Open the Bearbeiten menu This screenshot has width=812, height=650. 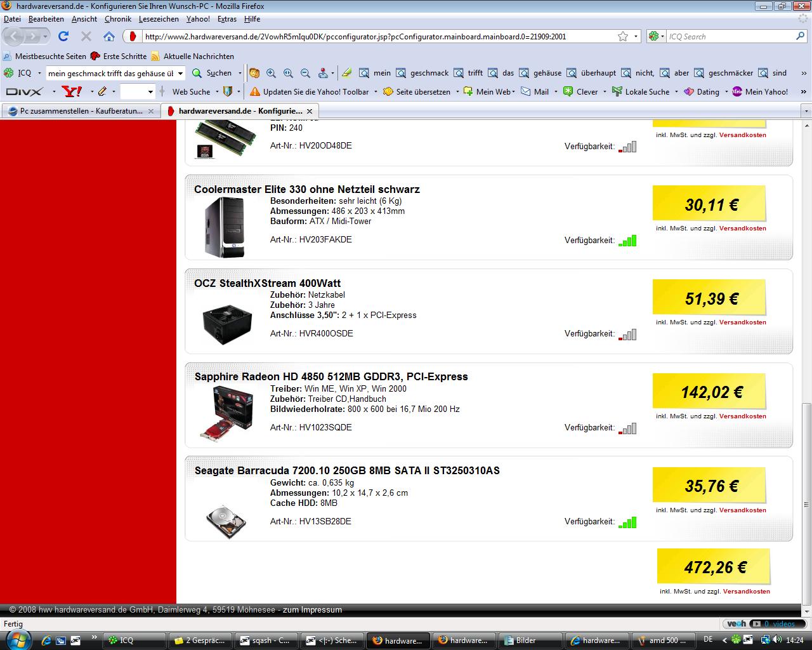pos(46,19)
